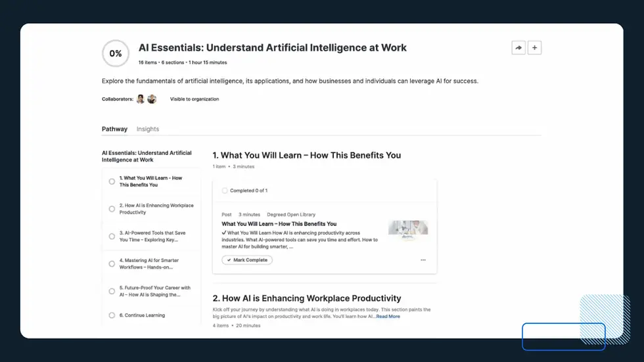Expand description with Read More link
The width and height of the screenshot is (644, 362).
pos(388,317)
